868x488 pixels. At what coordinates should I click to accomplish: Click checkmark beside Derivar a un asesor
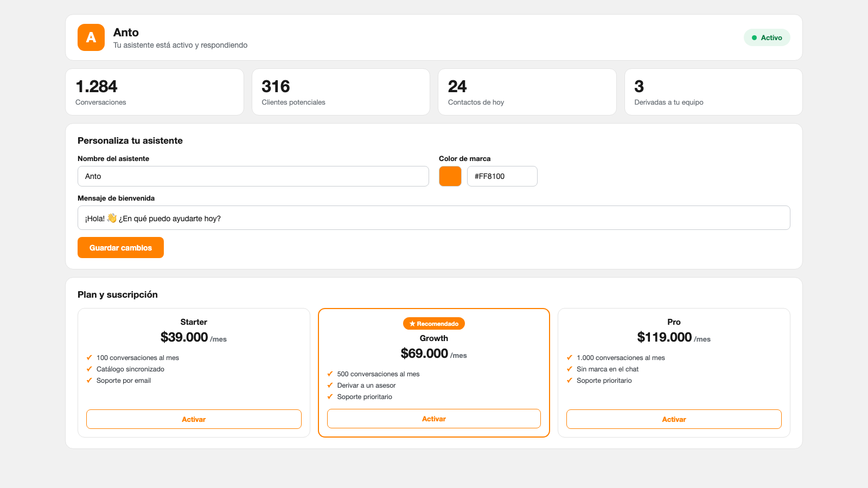coord(330,386)
